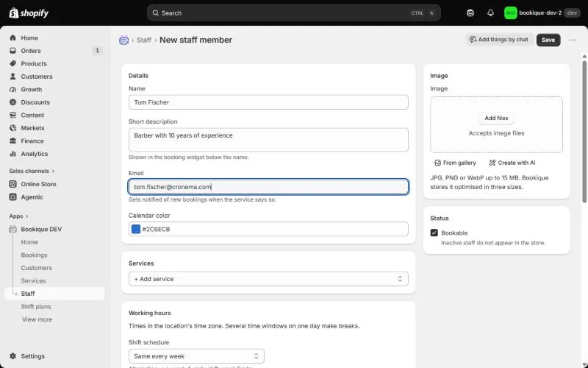Click the Calendar color hex field
Image resolution: width=588 pixels, height=368 pixels.
(268, 229)
